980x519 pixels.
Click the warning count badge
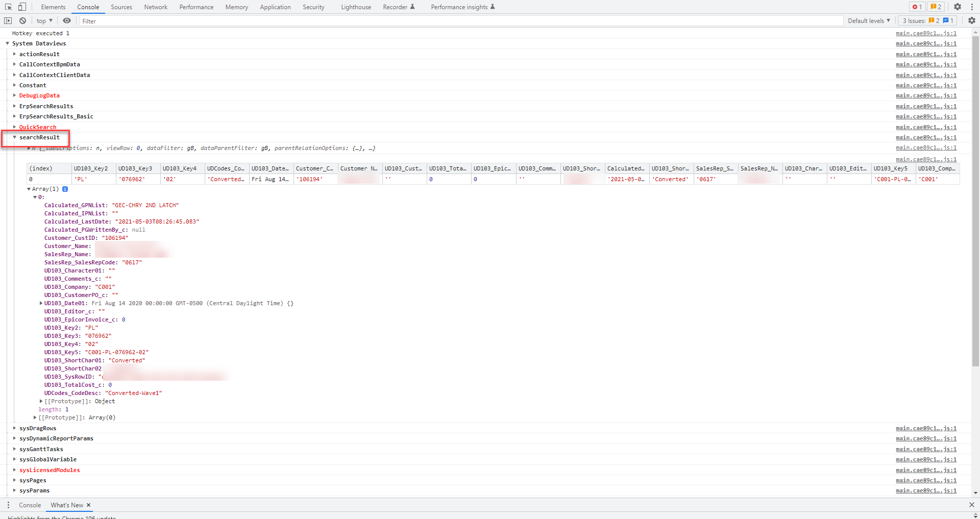pyautogui.click(x=936, y=7)
